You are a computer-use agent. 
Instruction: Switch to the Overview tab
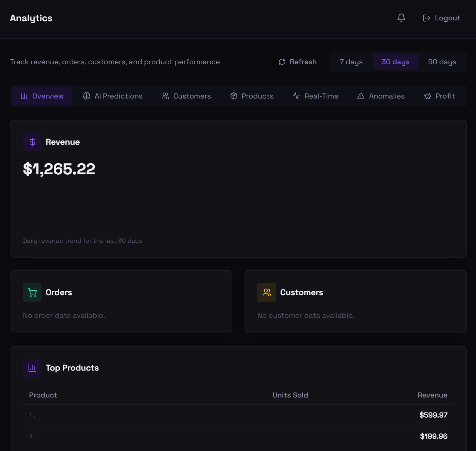pyautogui.click(x=42, y=96)
